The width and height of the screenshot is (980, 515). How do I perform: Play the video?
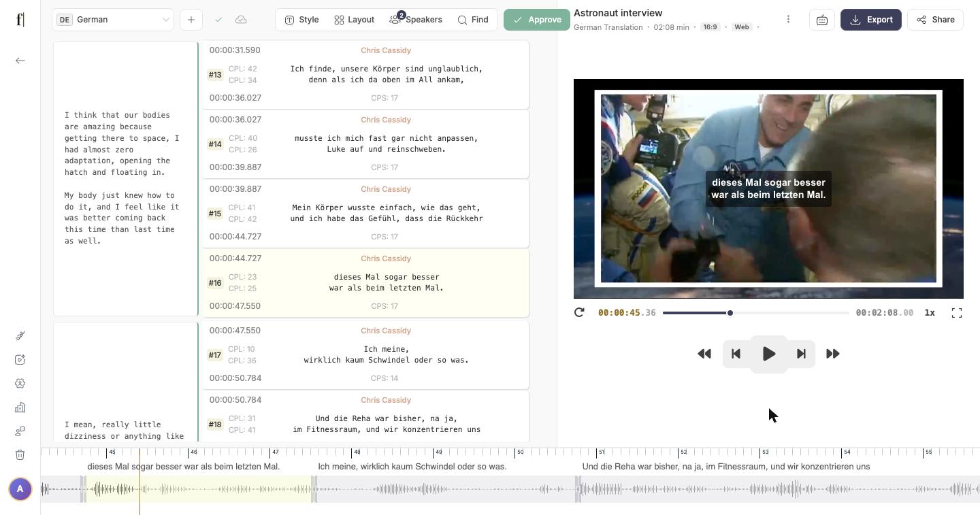click(x=769, y=354)
